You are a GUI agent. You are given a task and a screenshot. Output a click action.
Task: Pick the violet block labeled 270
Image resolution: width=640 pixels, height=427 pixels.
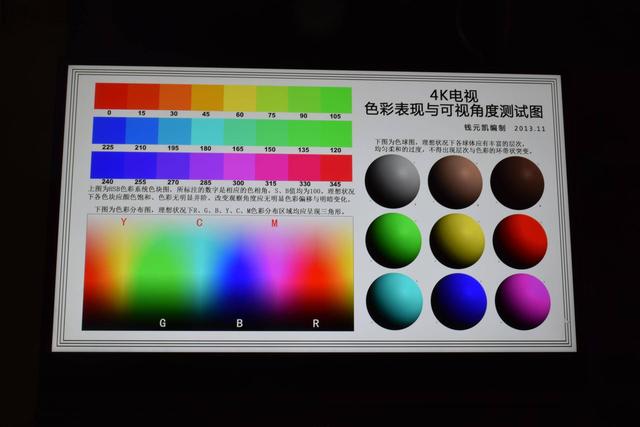(x=173, y=166)
